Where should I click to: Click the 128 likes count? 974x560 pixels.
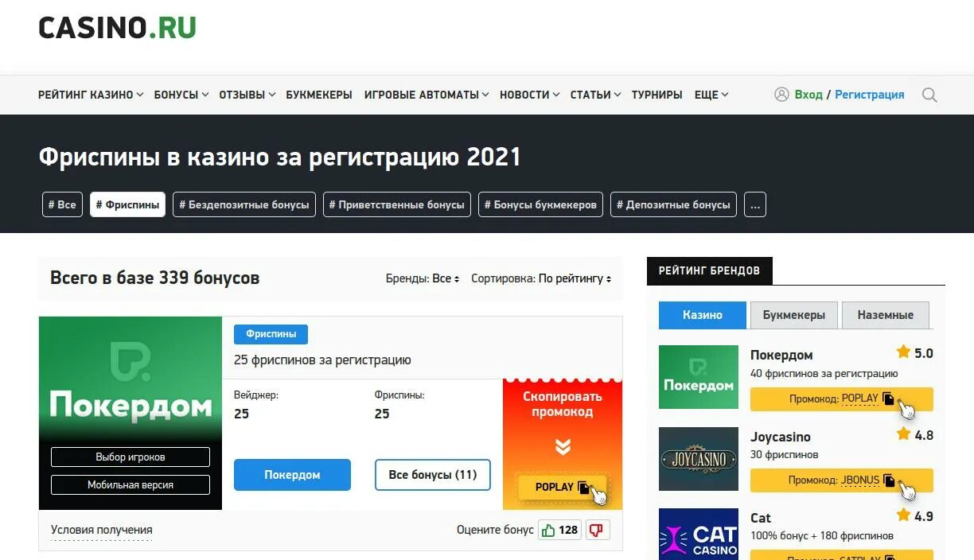pos(568,530)
